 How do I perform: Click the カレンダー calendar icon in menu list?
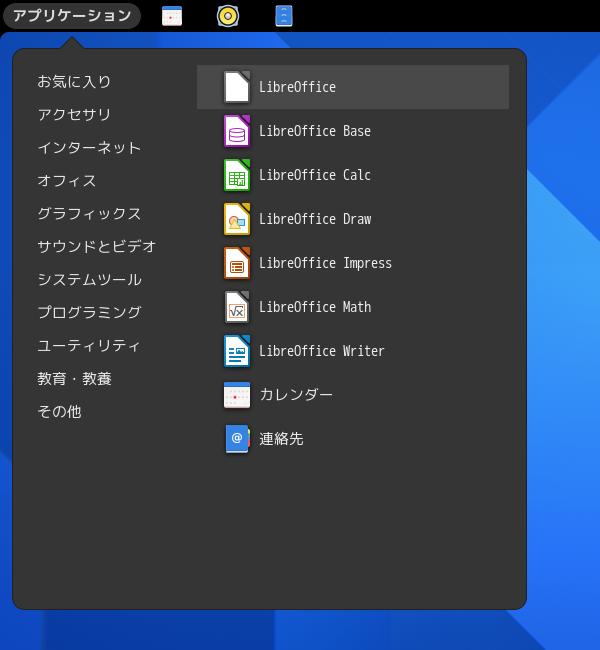237,395
